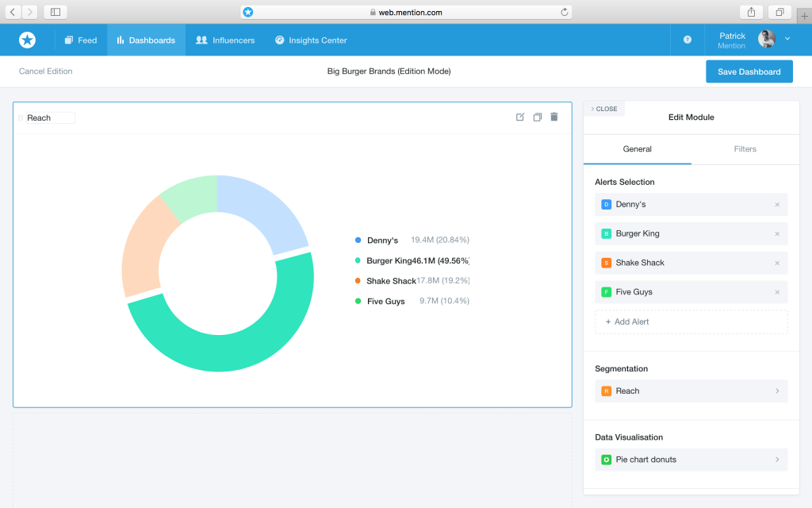Screen dimensions: 812x508
Task: Close the Edit Module panel
Action: 604,109
